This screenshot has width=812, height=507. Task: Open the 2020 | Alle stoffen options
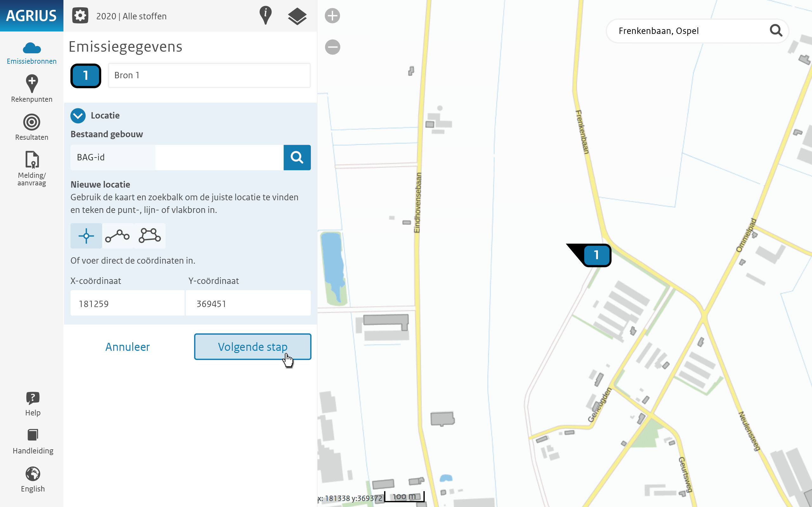point(131,16)
